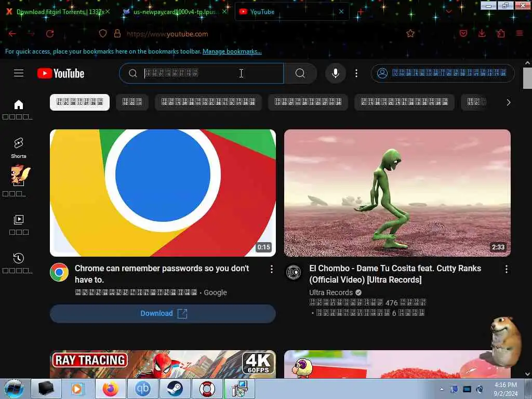
Task: Open Shorts in the sidebar
Action: 19,148
